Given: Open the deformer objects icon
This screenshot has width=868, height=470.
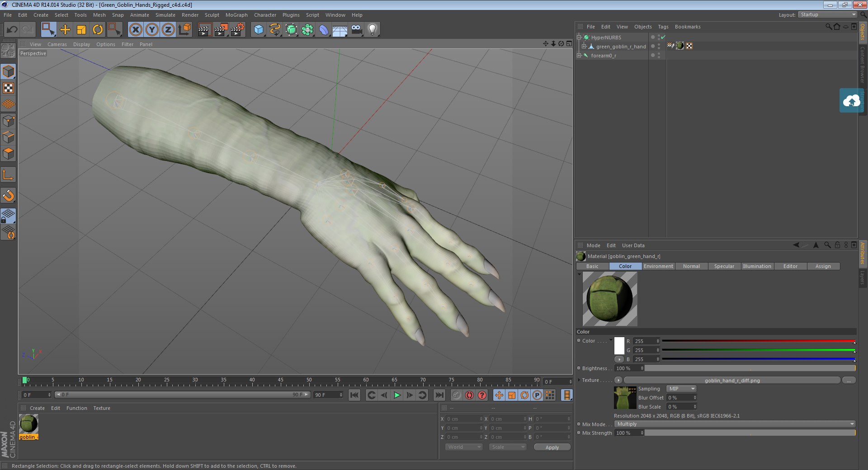Looking at the screenshot, I should tap(324, 30).
